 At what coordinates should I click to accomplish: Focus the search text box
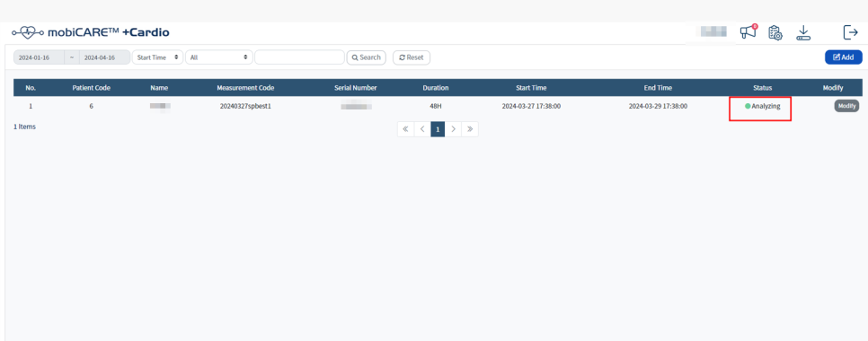(299, 57)
